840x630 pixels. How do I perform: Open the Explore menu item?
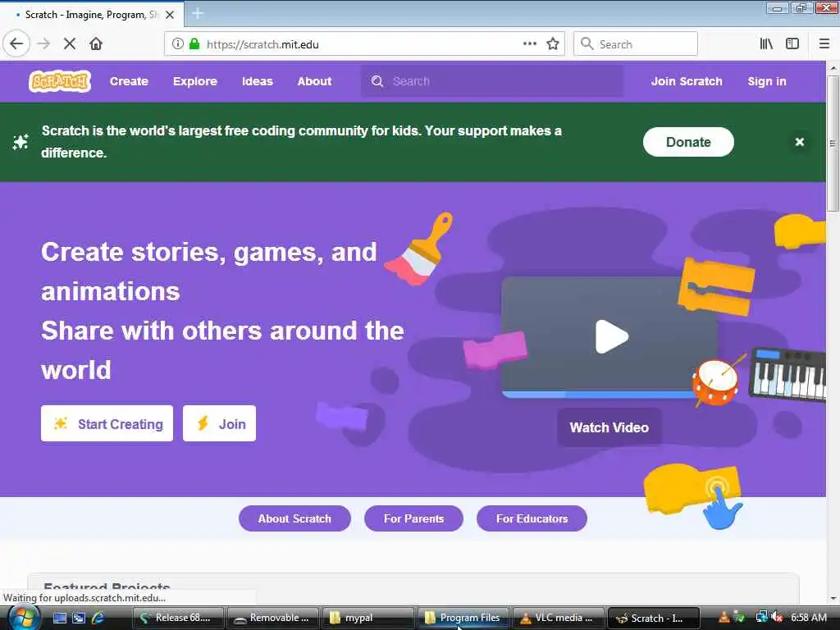(x=195, y=81)
